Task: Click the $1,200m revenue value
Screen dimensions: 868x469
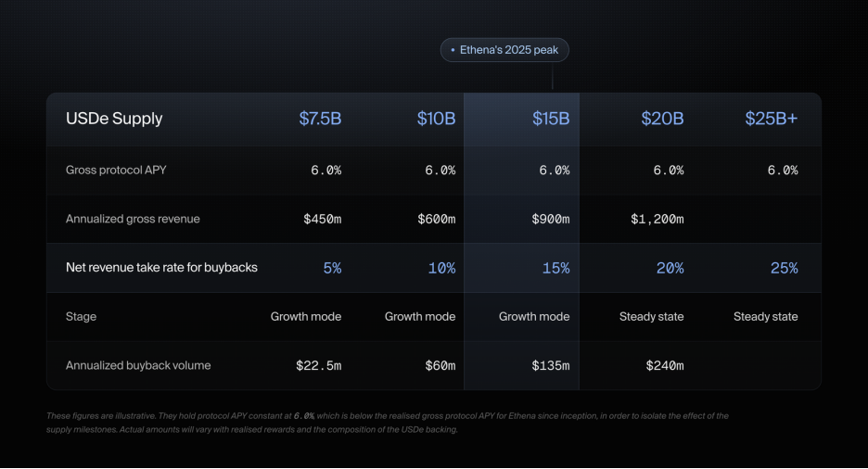Action: [x=657, y=219]
